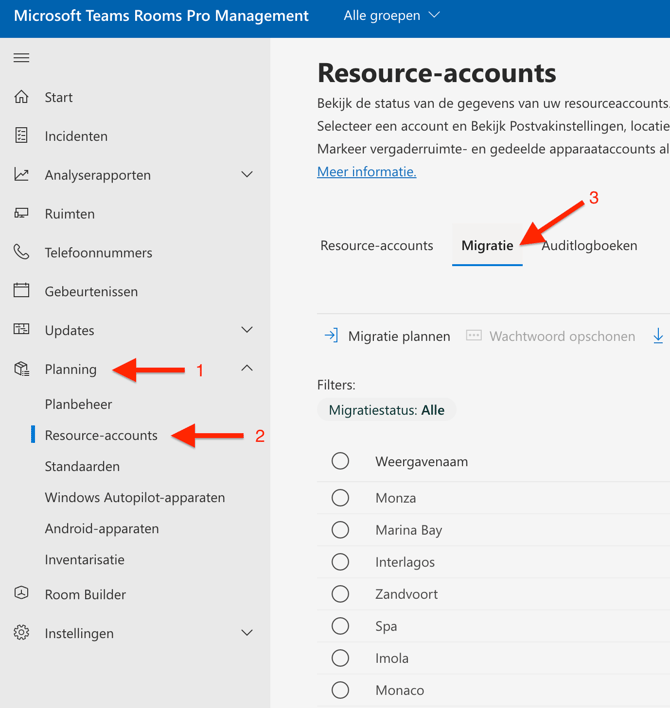Open the Migratiestatus: Alle filter
670x708 pixels.
click(x=386, y=410)
